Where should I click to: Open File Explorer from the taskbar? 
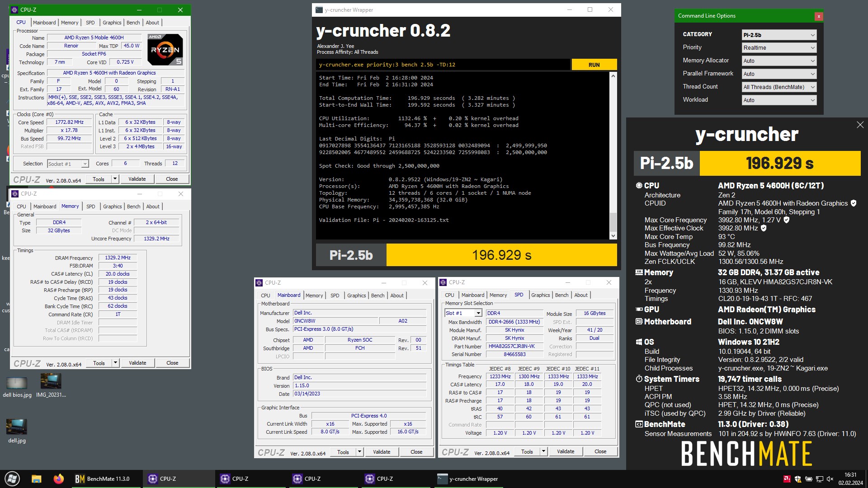(x=37, y=479)
